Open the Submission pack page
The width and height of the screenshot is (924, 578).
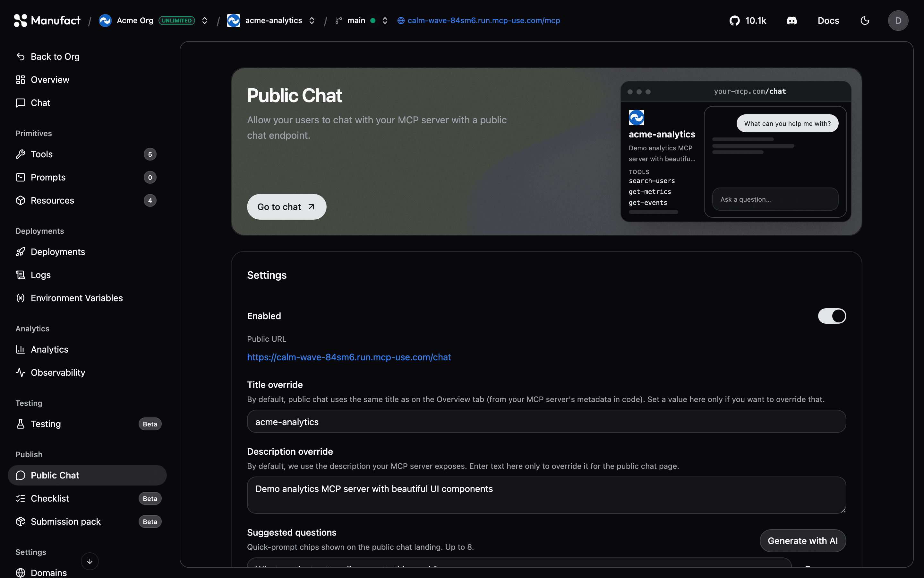pos(87,521)
